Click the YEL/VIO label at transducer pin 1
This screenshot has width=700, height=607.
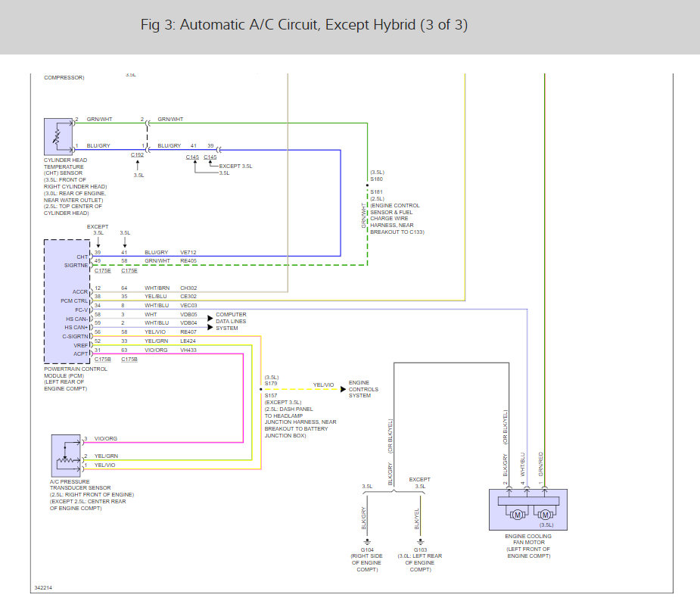coord(105,465)
